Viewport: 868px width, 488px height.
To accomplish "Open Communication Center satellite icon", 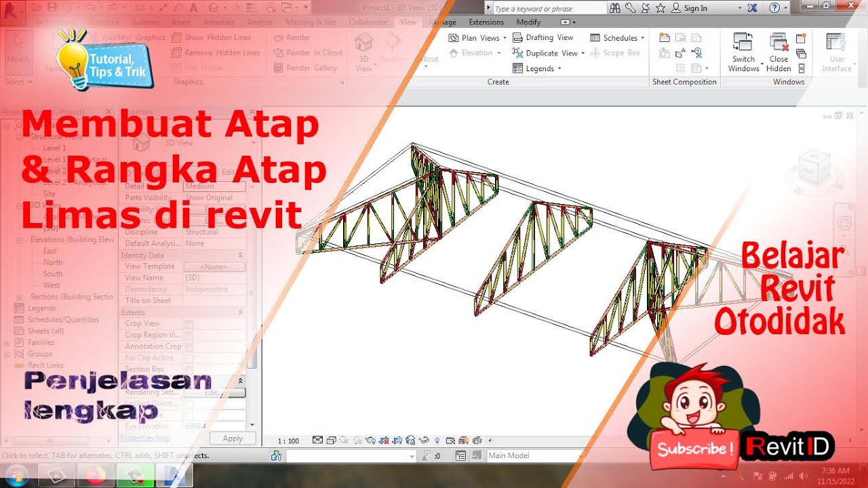I will tap(645, 8).
